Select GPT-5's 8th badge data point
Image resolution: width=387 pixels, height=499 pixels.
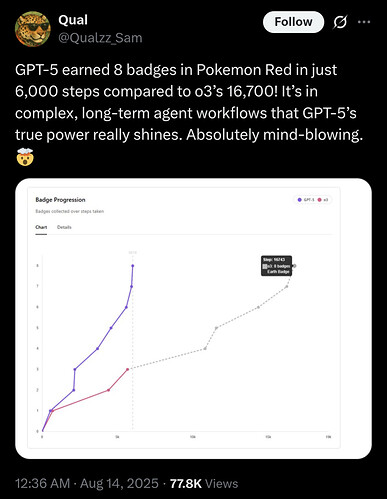tap(133, 266)
